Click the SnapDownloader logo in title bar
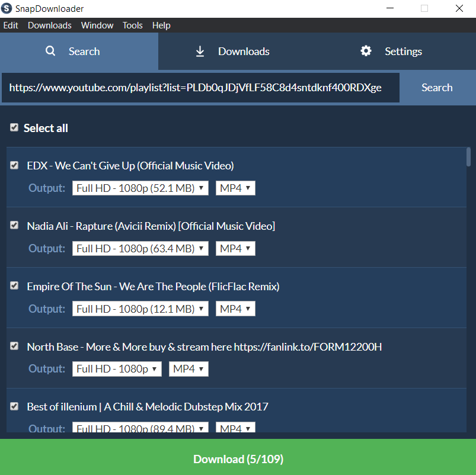The height and width of the screenshot is (475, 476). [x=7, y=8]
